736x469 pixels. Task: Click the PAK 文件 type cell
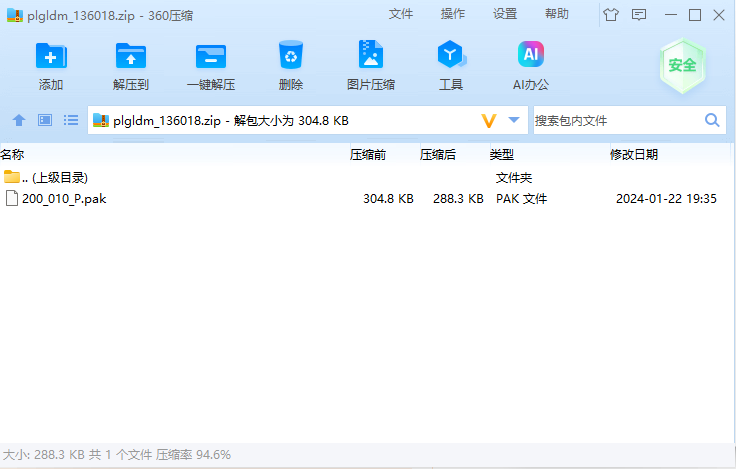pyautogui.click(x=521, y=199)
